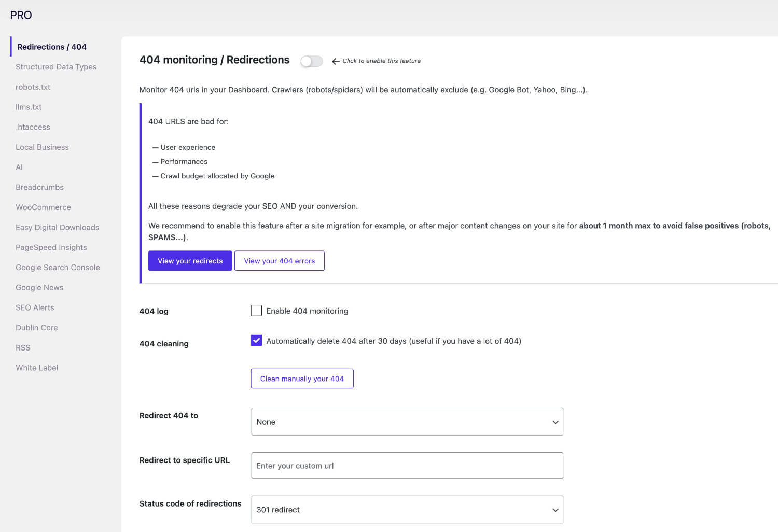Open the AI sidebar item
Viewport: 778px width, 532px height.
pos(19,167)
